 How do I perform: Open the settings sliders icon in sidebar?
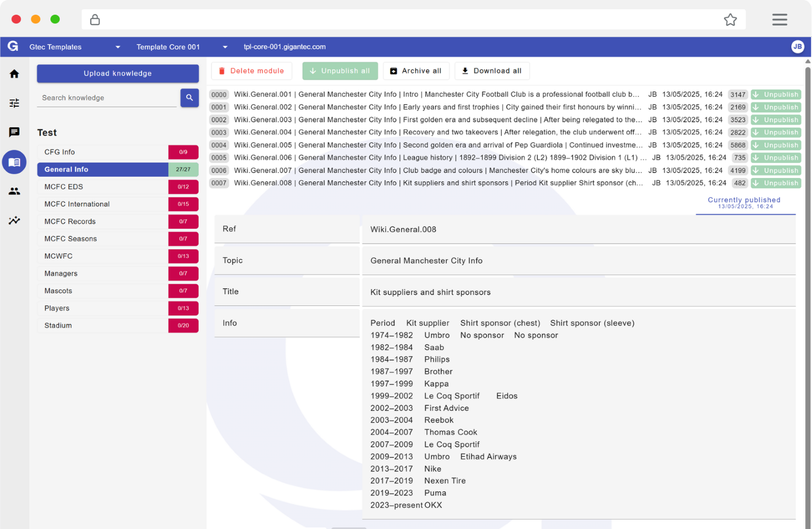pyautogui.click(x=14, y=103)
